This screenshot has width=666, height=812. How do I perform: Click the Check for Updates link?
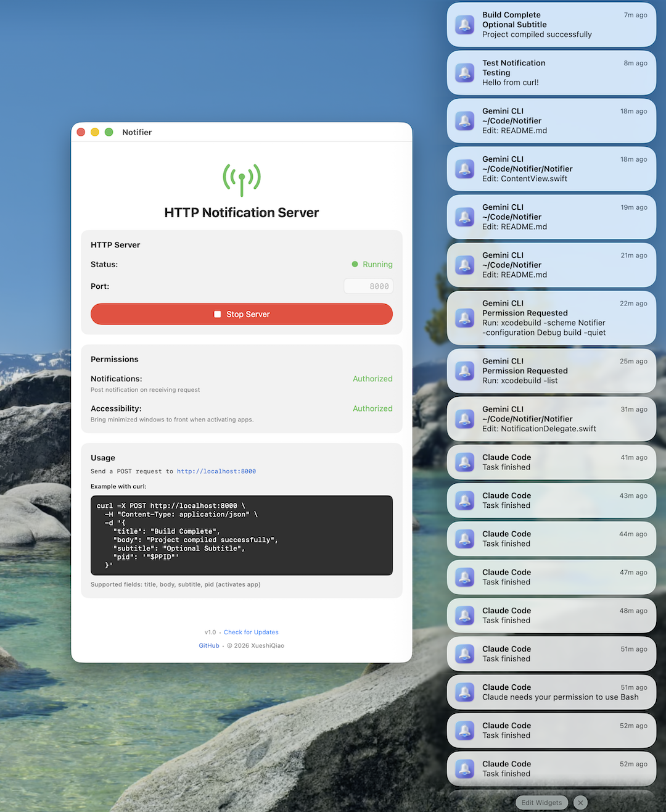click(251, 632)
